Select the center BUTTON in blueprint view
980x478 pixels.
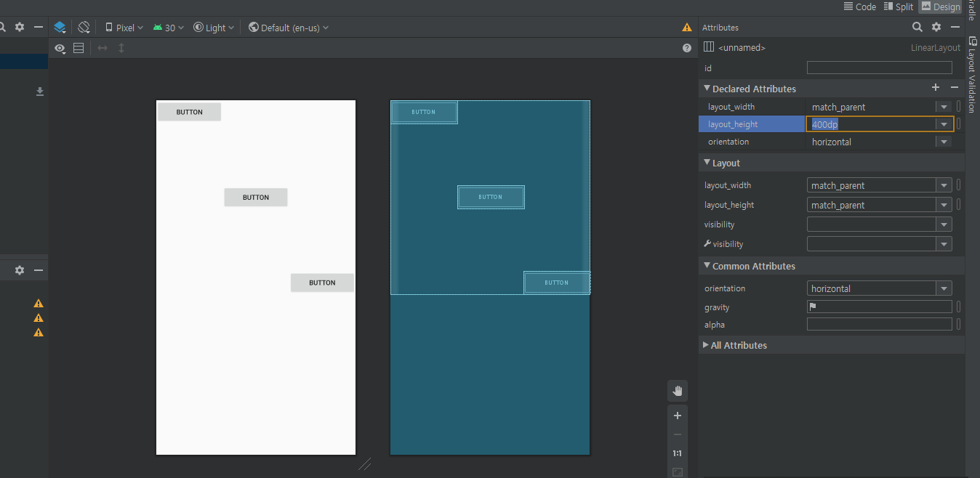coord(491,197)
